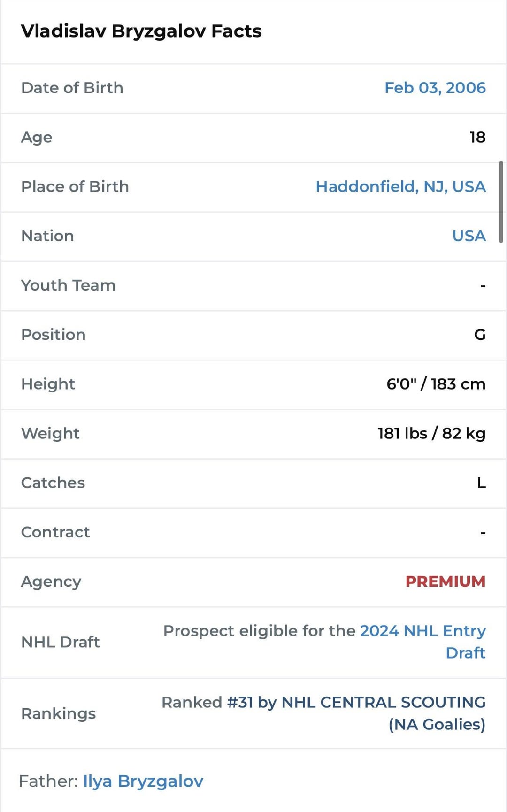Click the Vladislav Bryzgalov Facts heading

click(x=141, y=31)
